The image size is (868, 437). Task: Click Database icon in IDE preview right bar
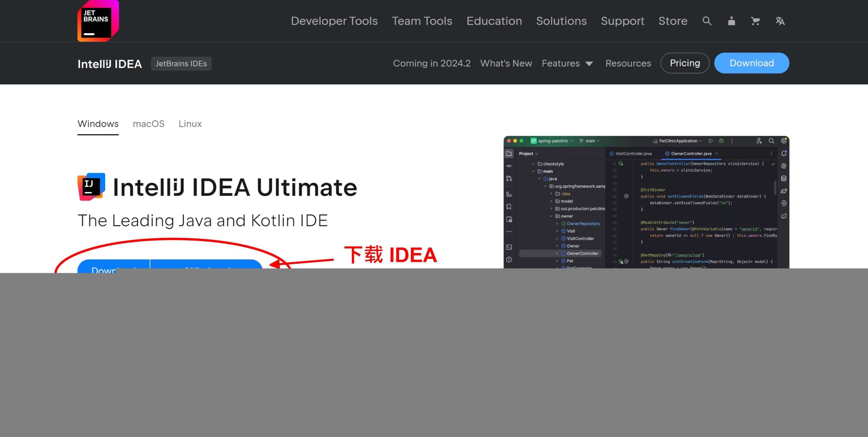pos(784,178)
